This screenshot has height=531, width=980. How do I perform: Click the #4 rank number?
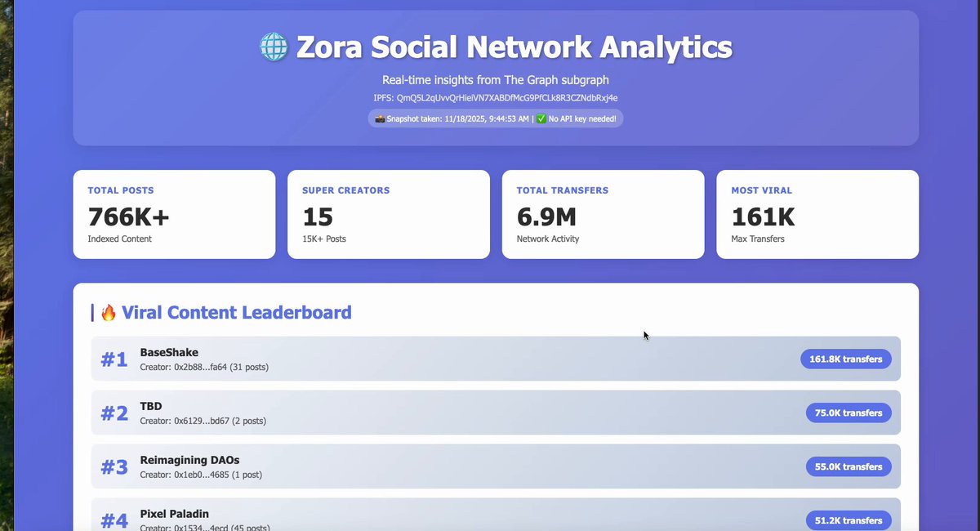pos(114,521)
